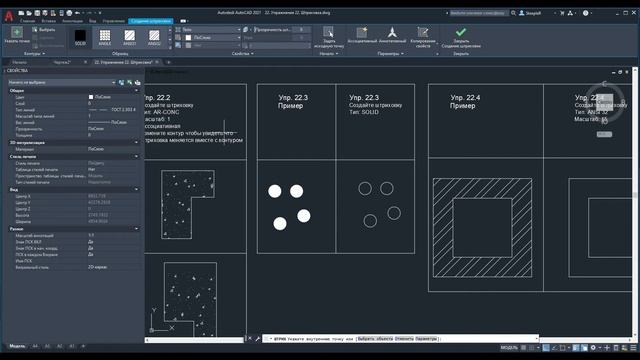Click Параметры option in command line
The height and width of the screenshot is (360, 640).
pyautogui.click(x=426, y=339)
